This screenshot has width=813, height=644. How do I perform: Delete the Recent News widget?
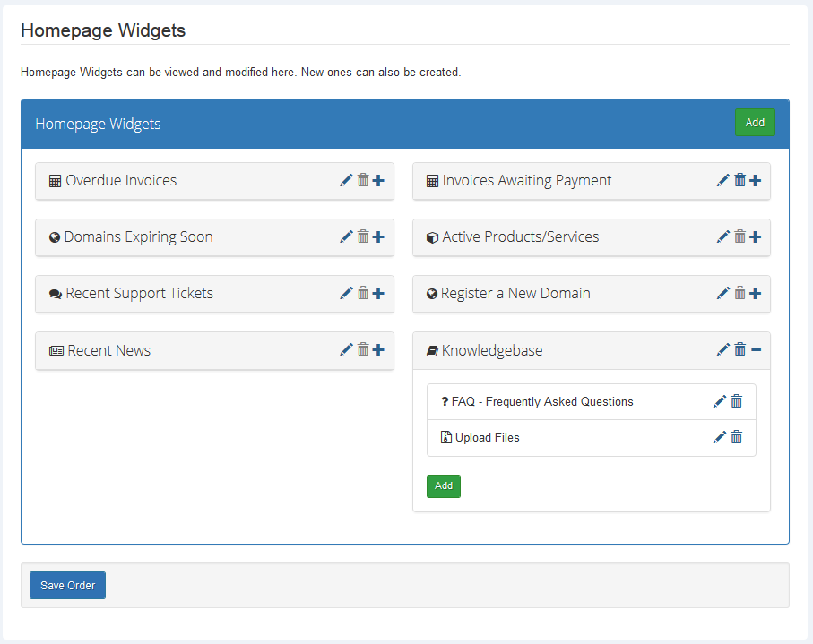[x=363, y=349]
